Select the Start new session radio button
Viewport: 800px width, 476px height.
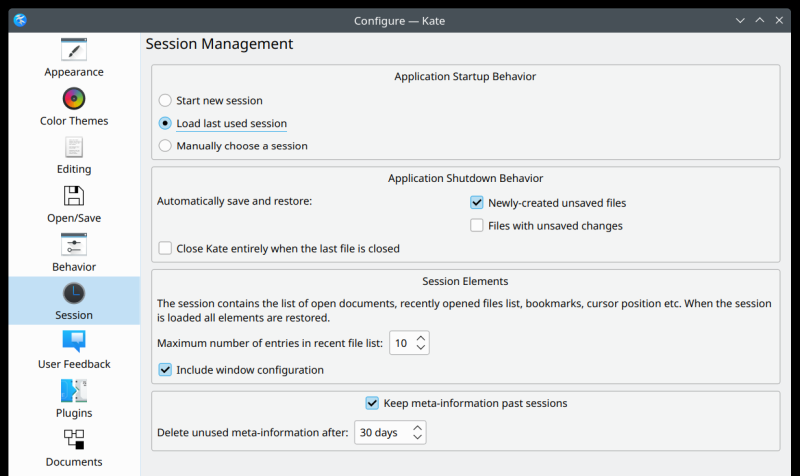click(x=165, y=101)
